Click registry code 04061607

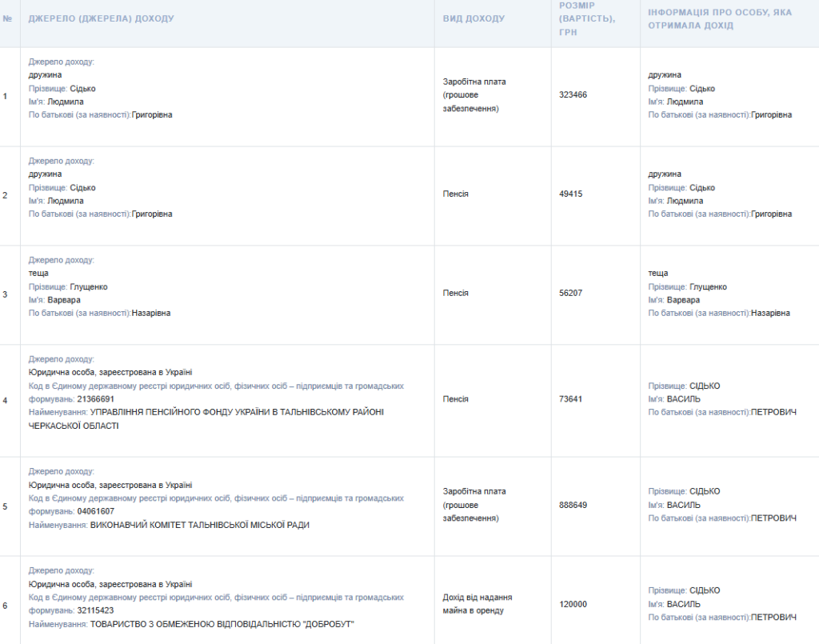[96, 511]
